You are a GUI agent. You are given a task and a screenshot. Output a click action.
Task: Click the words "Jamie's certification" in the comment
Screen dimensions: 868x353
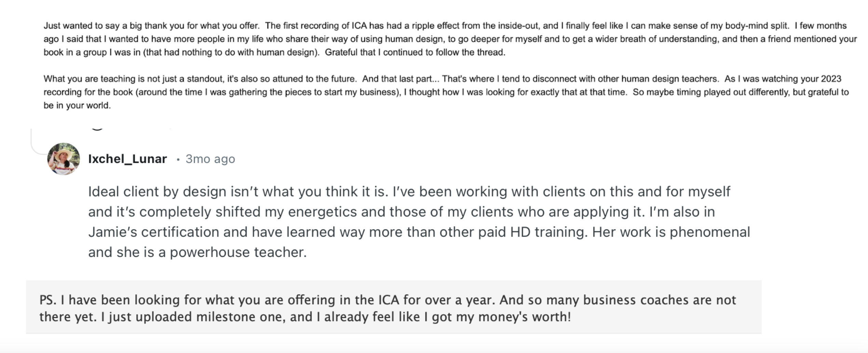(153, 232)
